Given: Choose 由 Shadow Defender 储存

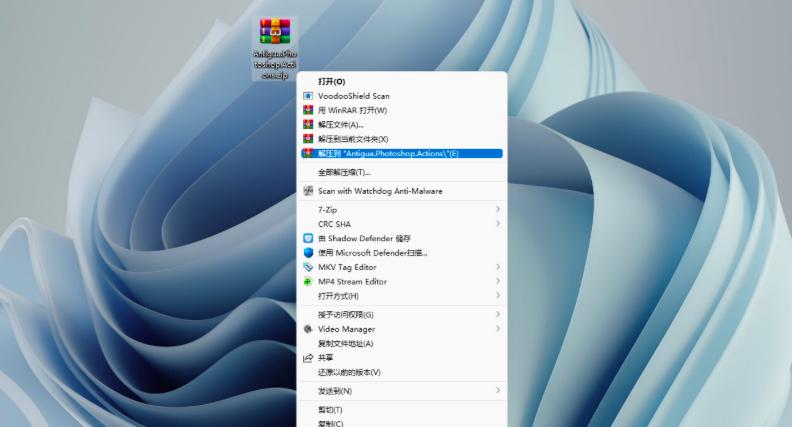Looking at the screenshot, I should click(x=402, y=238).
